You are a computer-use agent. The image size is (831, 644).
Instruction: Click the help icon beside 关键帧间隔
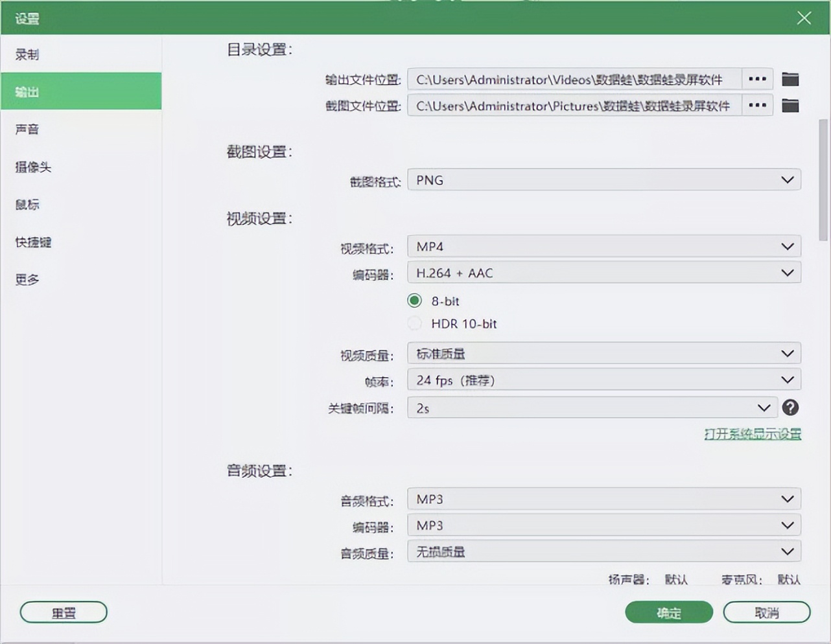point(790,408)
